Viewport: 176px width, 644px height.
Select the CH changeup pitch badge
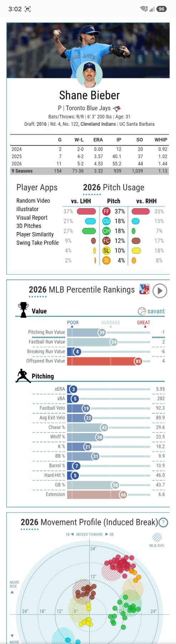(106, 231)
